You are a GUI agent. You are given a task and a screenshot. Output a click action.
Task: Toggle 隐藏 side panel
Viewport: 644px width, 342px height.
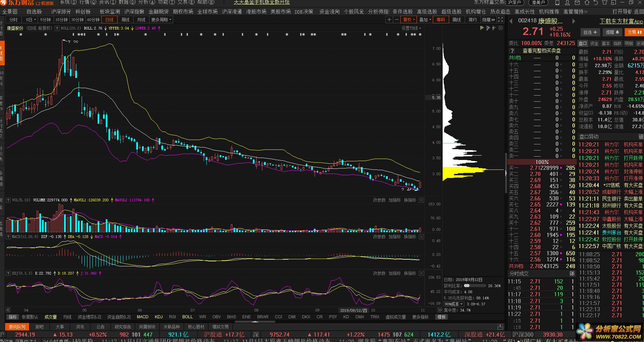tap(488, 20)
